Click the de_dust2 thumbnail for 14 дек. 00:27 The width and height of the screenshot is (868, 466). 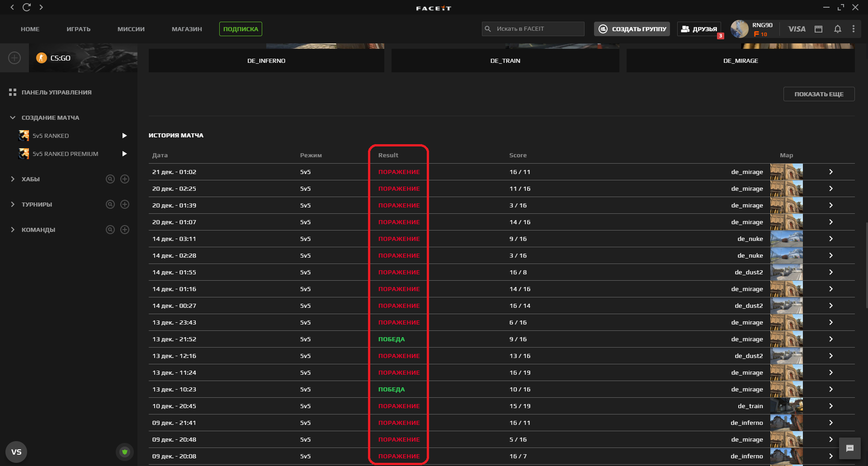pyautogui.click(x=787, y=306)
